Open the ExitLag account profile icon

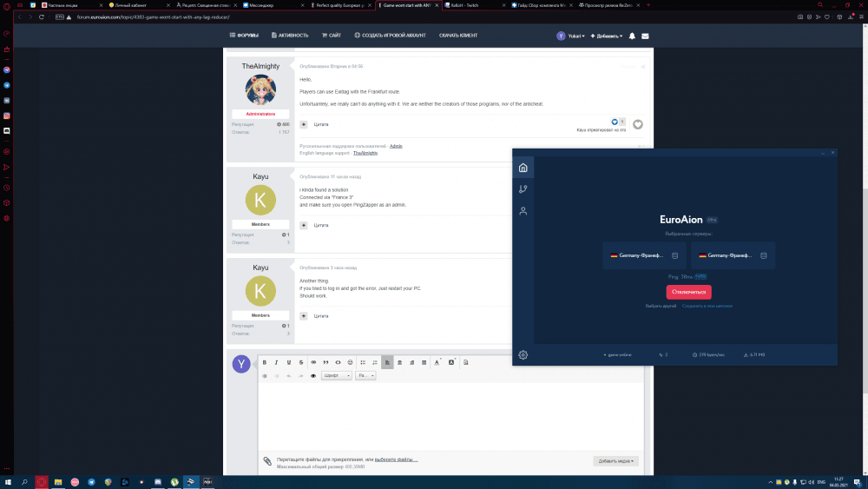523,211
